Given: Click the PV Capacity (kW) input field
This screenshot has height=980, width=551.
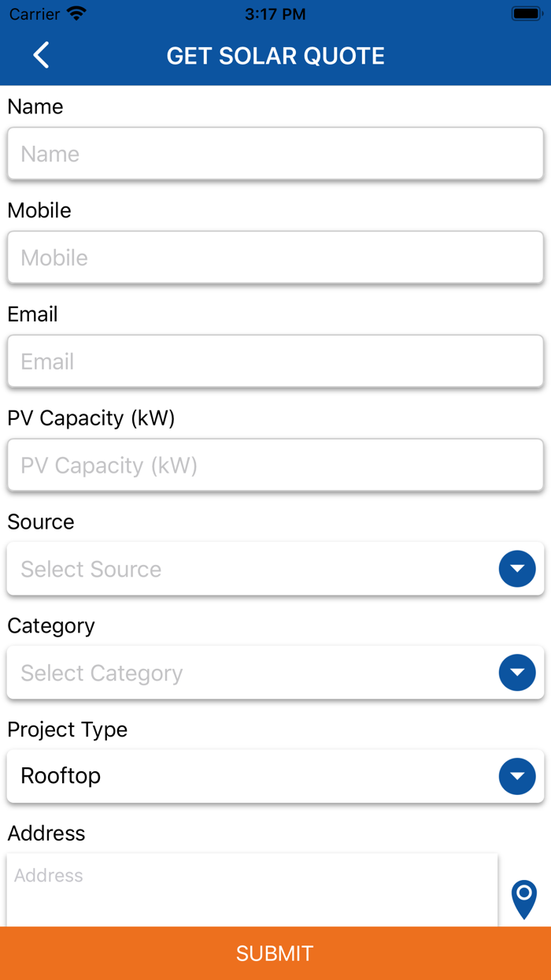Looking at the screenshot, I should 275,466.
